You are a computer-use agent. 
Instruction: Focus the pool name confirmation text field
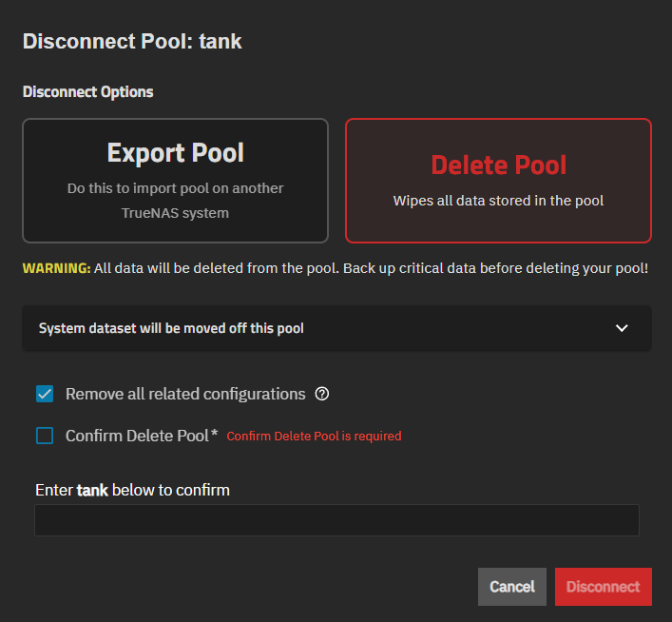336,520
